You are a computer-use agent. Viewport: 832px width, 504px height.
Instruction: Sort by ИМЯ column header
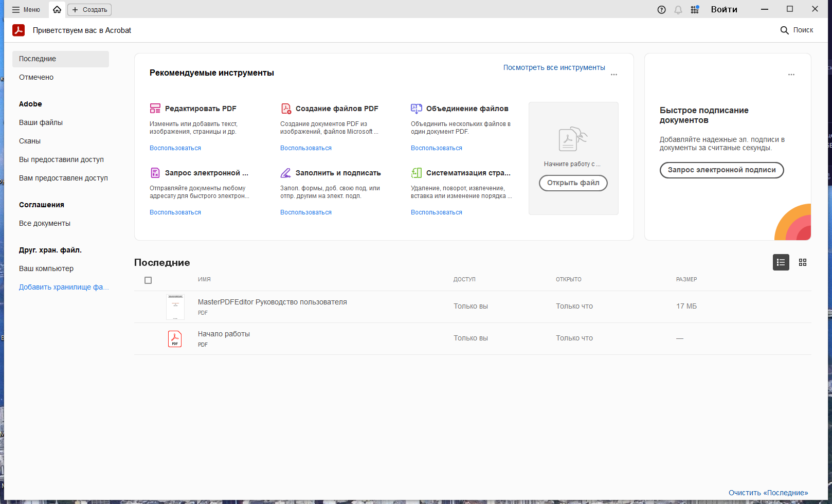tap(204, 279)
